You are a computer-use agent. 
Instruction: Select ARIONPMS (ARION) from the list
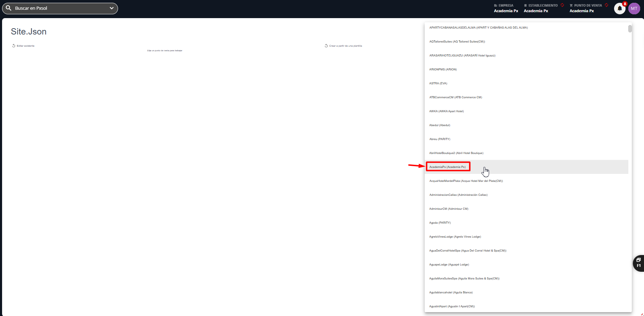pyautogui.click(x=443, y=69)
